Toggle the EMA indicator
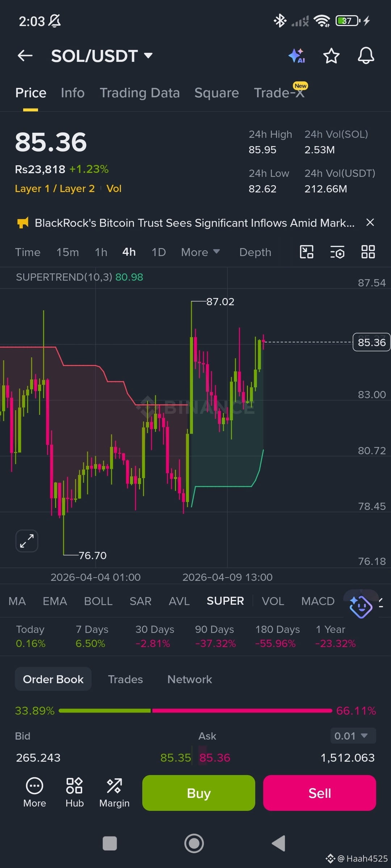Viewport: 391px width, 868px height. (55, 601)
